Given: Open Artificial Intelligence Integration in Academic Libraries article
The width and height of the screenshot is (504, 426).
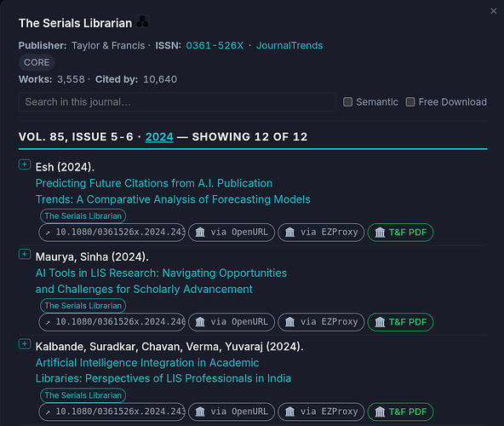Looking at the screenshot, I should tap(163, 371).
